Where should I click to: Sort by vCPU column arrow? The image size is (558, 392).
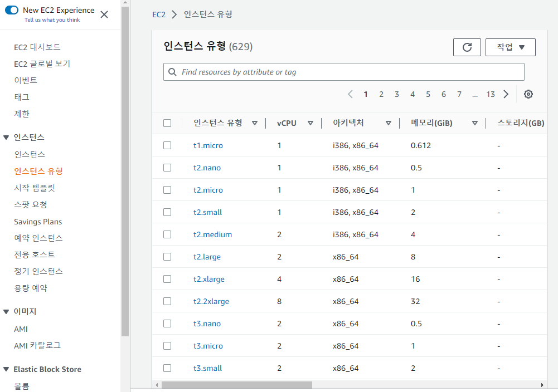pyautogui.click(x=310, y=123)
